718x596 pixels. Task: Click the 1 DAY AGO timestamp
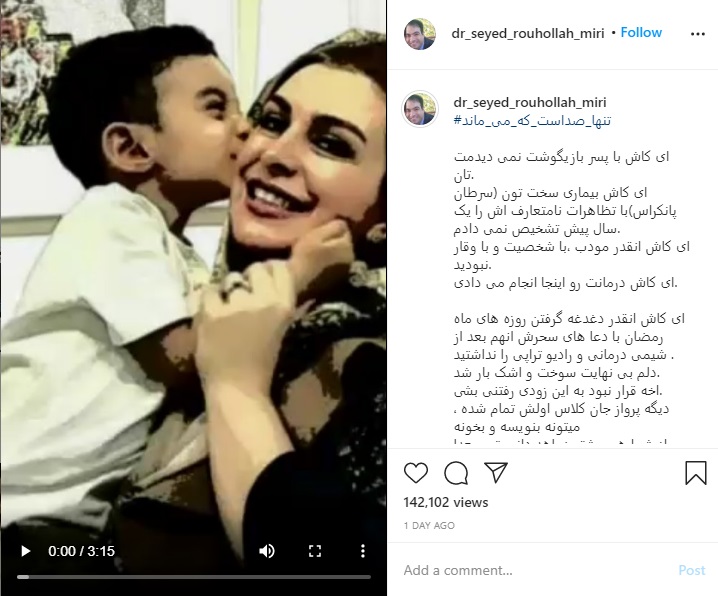tap(429, 526)
